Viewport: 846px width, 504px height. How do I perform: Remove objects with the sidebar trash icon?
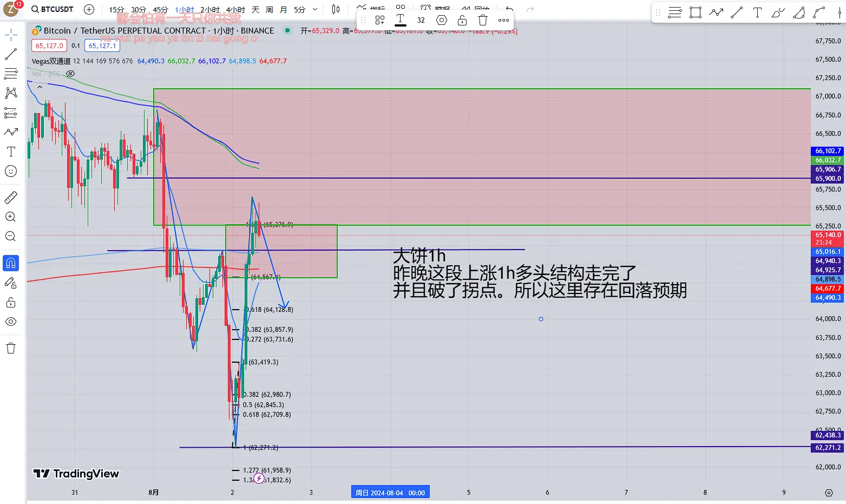pos(11,348)
